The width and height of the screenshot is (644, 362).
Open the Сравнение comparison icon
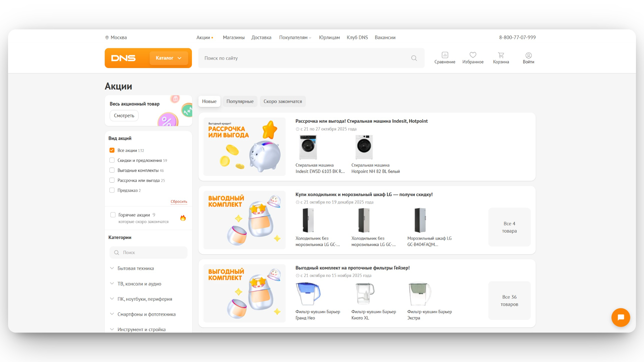click(445, 55)
